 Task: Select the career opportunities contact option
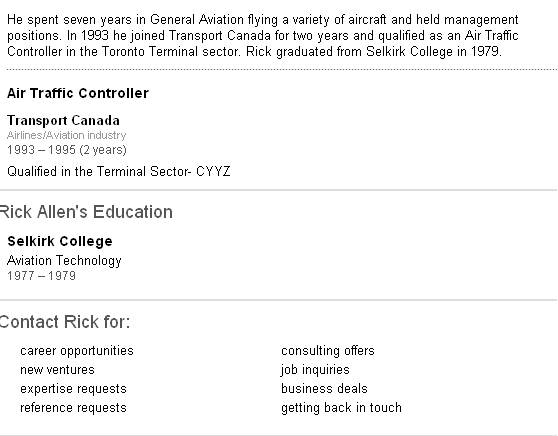(77, 351)
